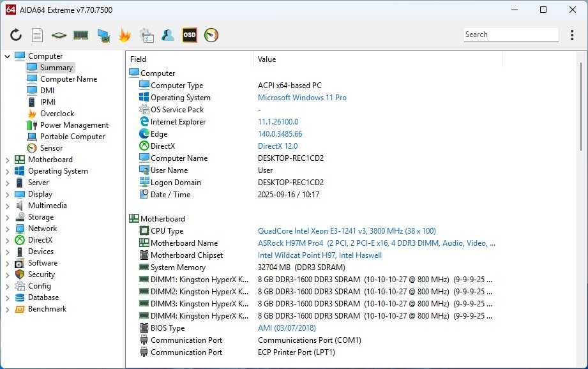Open Power Management tree item
The width and height of the screenshot is (588, 369).
pos(74,125)
